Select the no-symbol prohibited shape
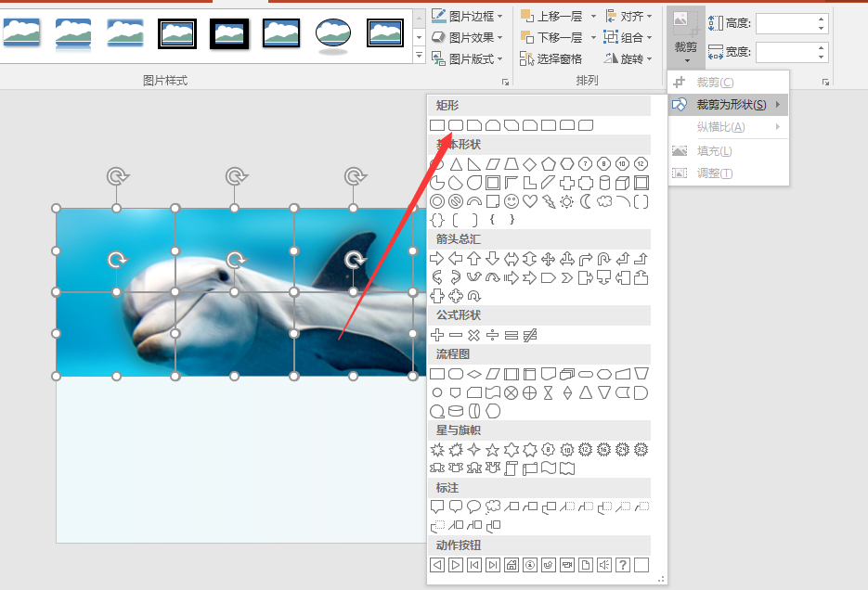868x590 pixels. coord(456,201)
